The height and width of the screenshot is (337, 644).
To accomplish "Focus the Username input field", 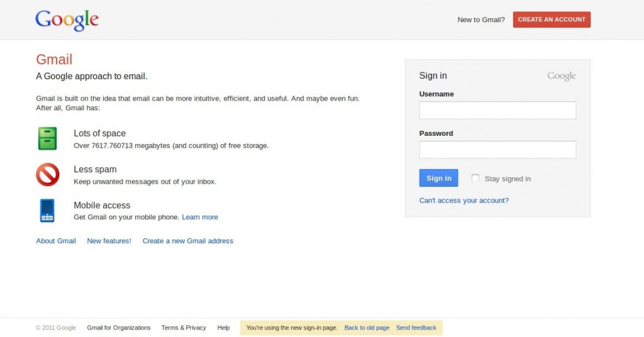I will click(x=497, y=110).
